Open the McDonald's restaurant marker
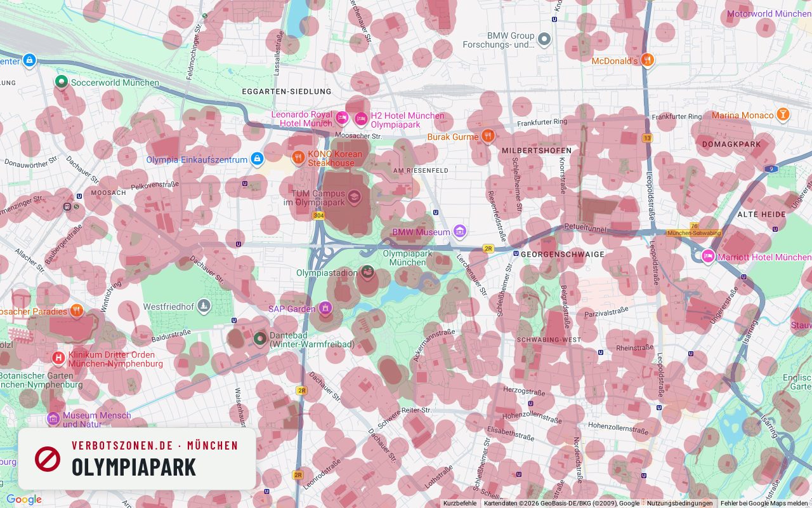This screenshot has height=508, width=812. click(x=647, y=60)
